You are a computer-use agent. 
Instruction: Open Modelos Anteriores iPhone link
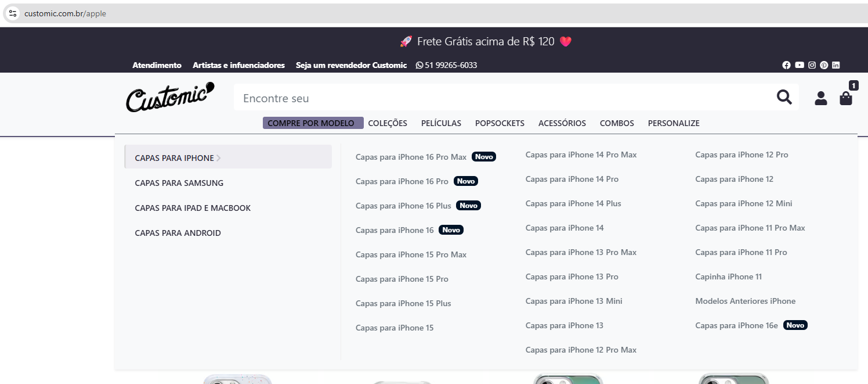click(745, 301)
